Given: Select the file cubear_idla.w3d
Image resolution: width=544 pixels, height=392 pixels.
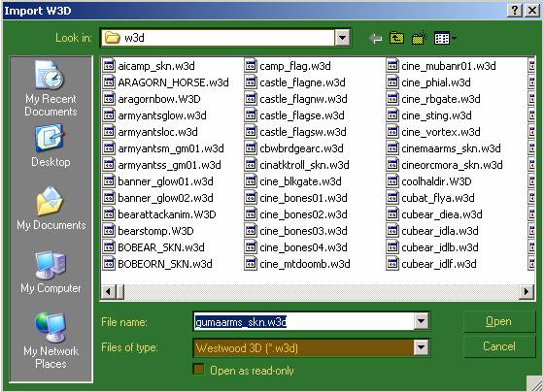Looking at the screenshot, I should tap(432, 231).
